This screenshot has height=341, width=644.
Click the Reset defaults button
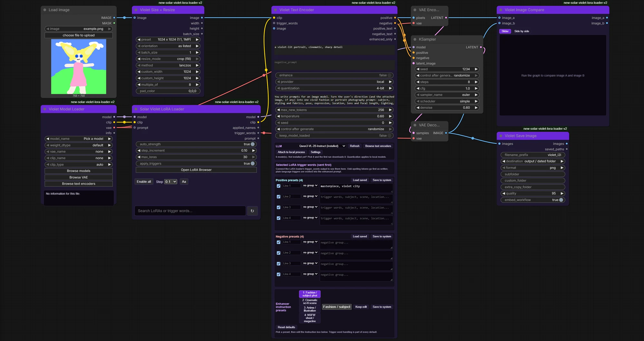[x=286, y=327]
